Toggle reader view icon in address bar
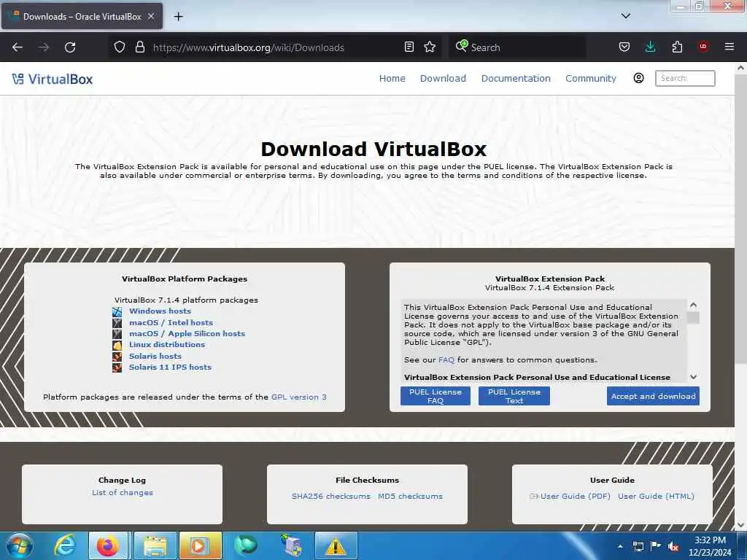This screenshot has height=560, width=747. click(409, 47)
